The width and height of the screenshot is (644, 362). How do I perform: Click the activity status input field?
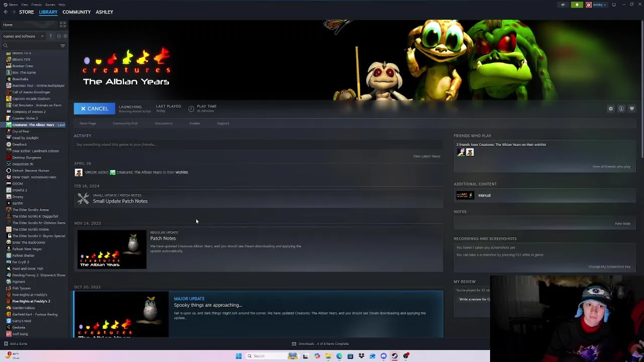point(258,145)
